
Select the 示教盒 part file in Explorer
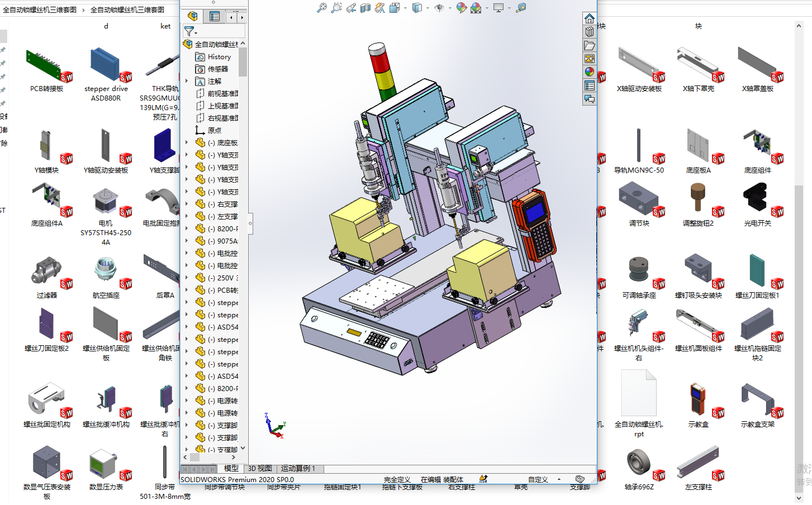699,405
